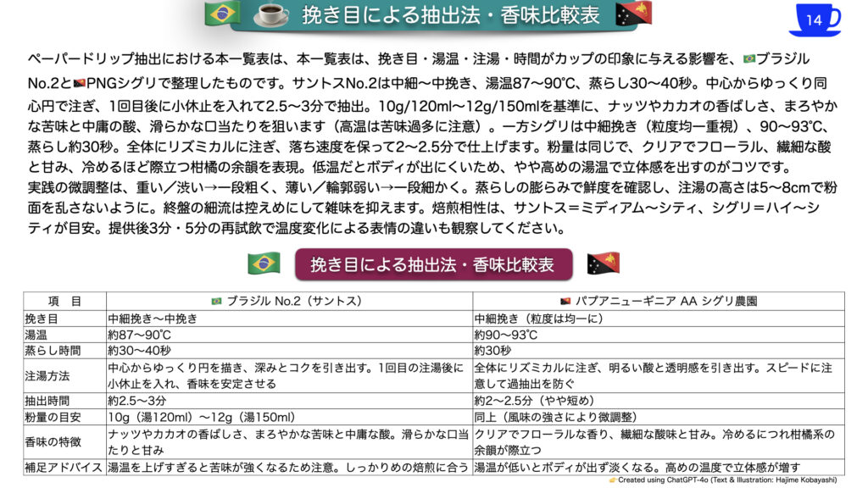Click the small flag in the パプアニューギニア column header

coord(565,301)
